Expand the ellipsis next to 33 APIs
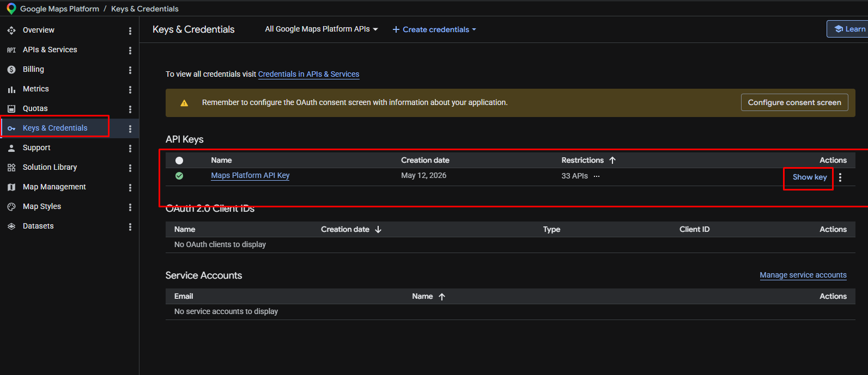The height and width of the screenshot is (375, 868). (597, 176)
